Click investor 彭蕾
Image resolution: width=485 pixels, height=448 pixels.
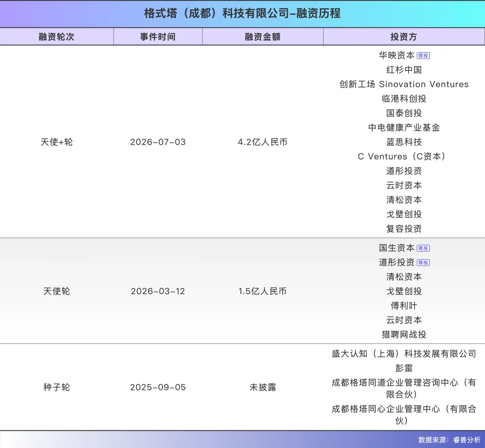coord(404,368)
